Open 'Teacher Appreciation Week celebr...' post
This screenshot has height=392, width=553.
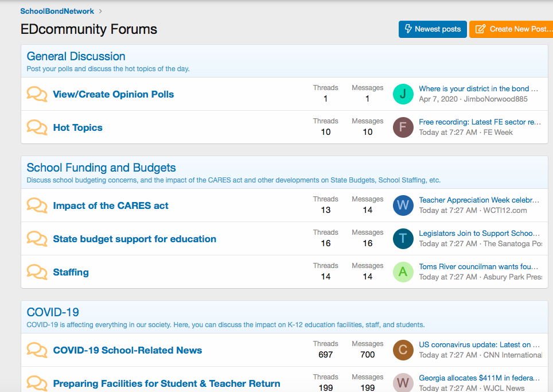point(480,200)
